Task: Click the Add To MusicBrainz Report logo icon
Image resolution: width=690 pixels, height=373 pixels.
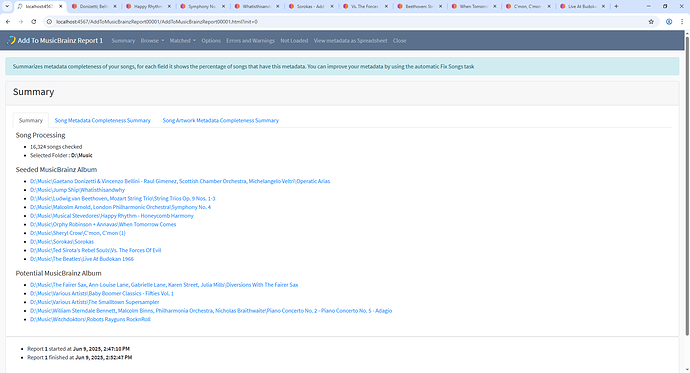Action: coord(11,40)
